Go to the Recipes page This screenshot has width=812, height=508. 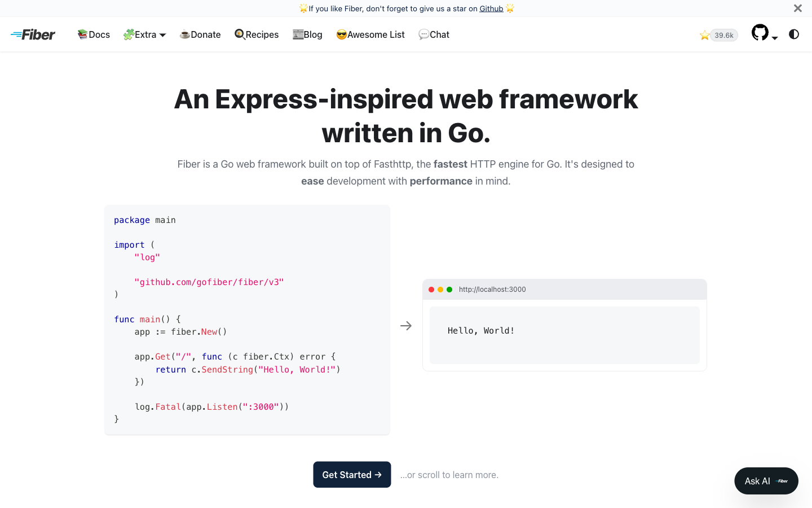click(x=257, y=34)
